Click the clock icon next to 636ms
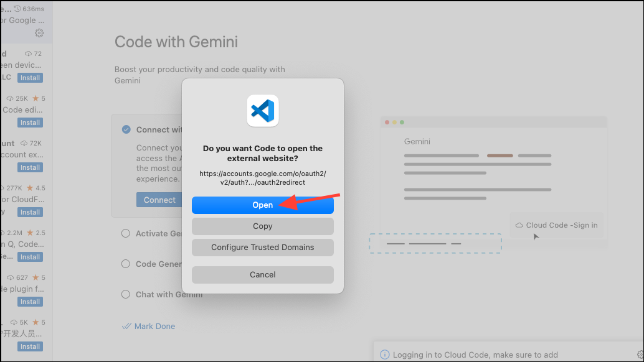The width and height of the screenshot is (644, 362). [18, 9]
